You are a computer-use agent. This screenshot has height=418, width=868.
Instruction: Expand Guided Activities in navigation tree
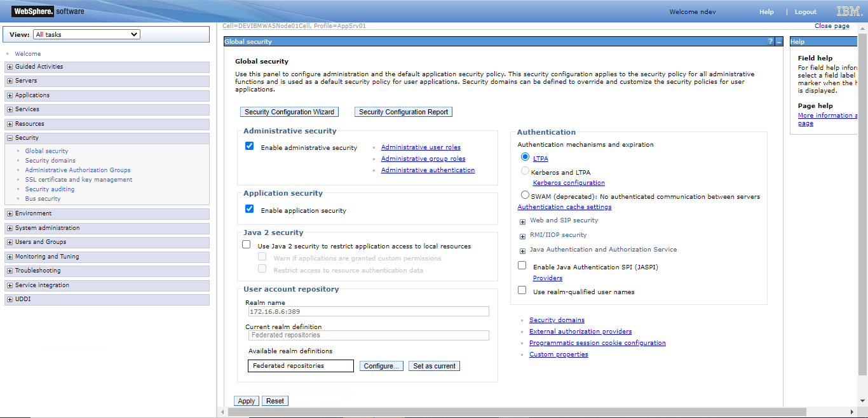[x=10, y=67]
